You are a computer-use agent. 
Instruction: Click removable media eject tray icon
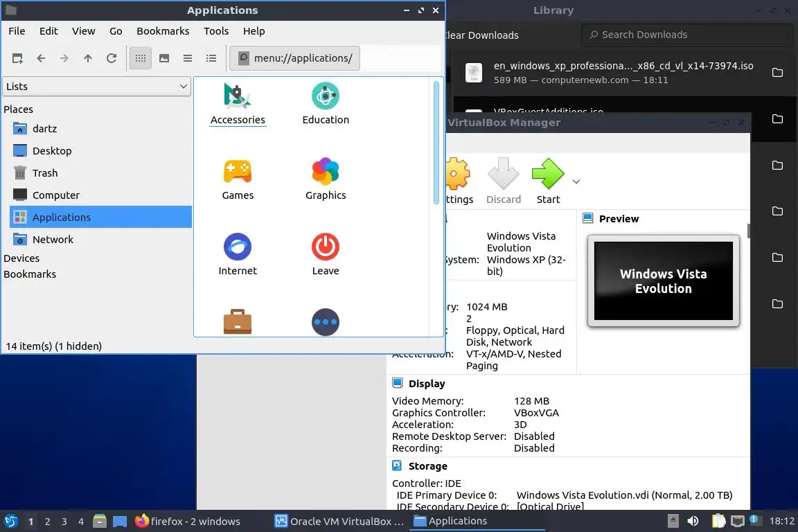tap(673, 522)
